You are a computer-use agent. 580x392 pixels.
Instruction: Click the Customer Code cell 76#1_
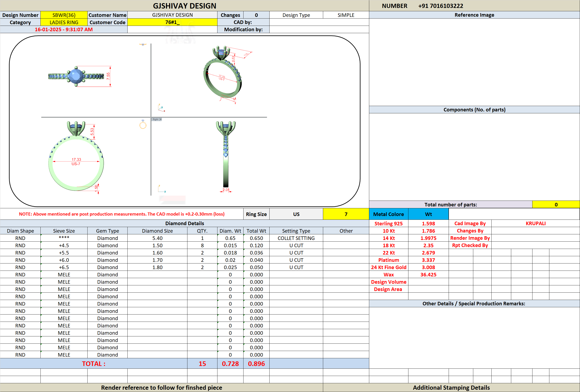[172, 22]
